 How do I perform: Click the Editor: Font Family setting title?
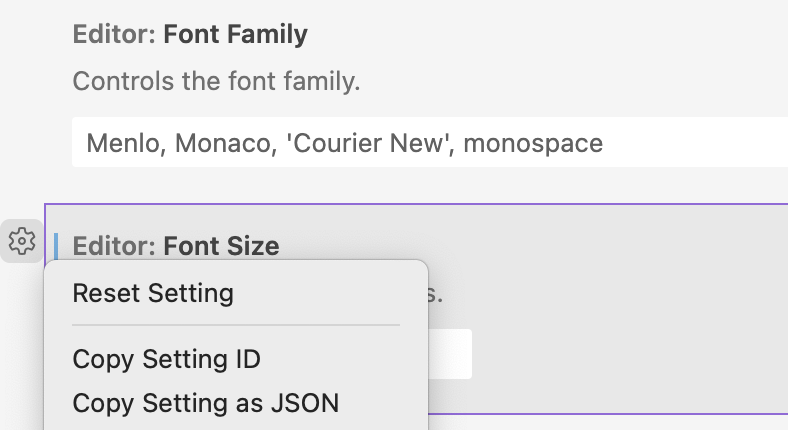(x=190, y=35)
